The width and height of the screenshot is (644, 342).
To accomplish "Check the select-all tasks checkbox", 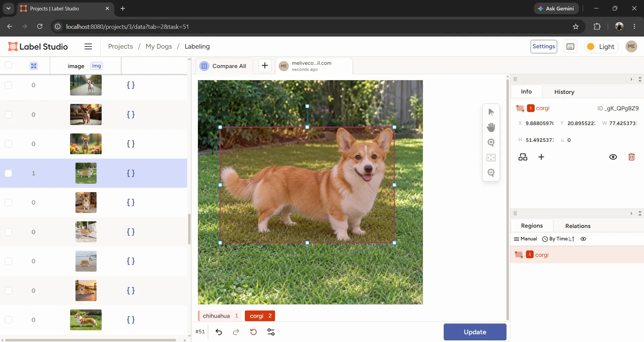I will tap(8, 65).
